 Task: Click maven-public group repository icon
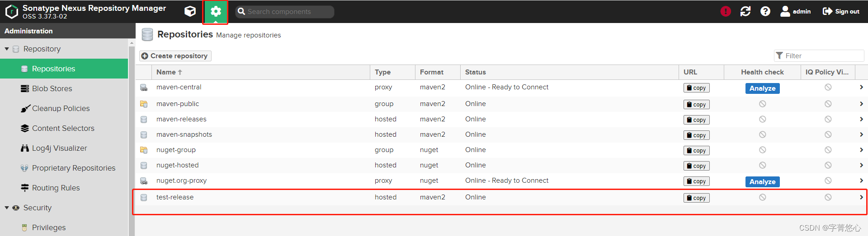(144, 104)
